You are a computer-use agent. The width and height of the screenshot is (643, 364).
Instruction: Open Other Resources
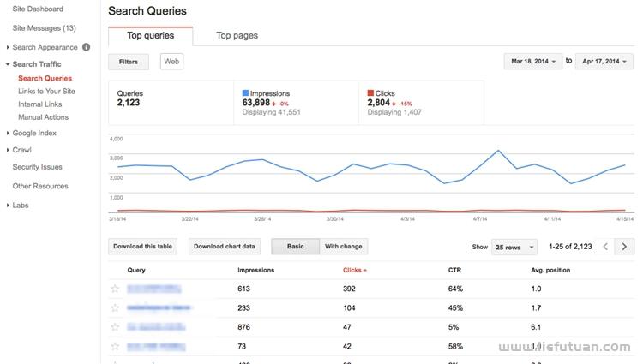40,186
